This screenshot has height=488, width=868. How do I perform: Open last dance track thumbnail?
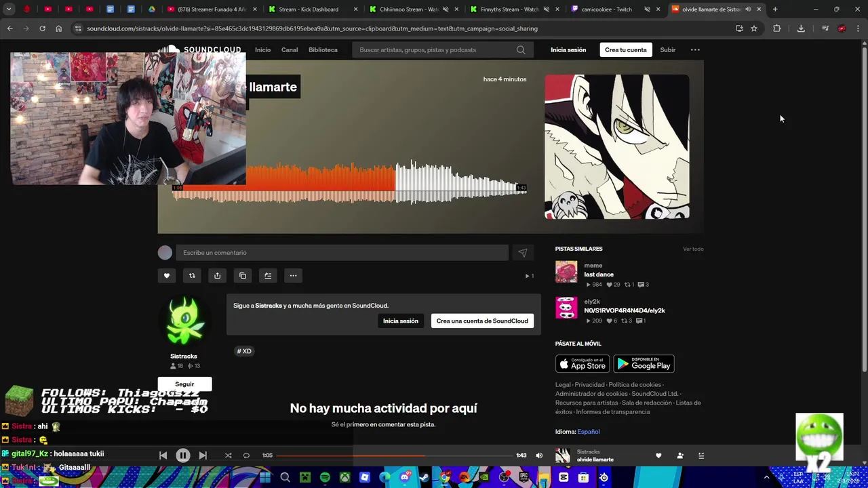pos(566,272)
